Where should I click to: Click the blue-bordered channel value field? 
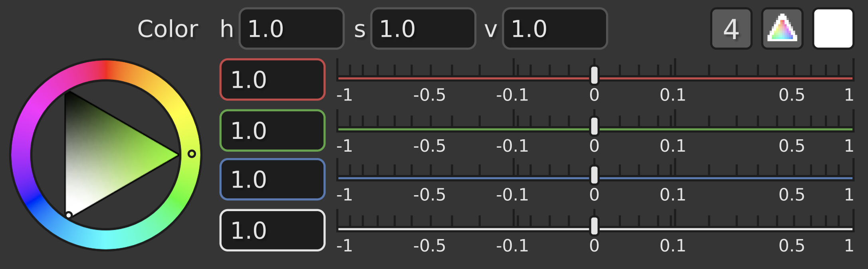[272, 179]
